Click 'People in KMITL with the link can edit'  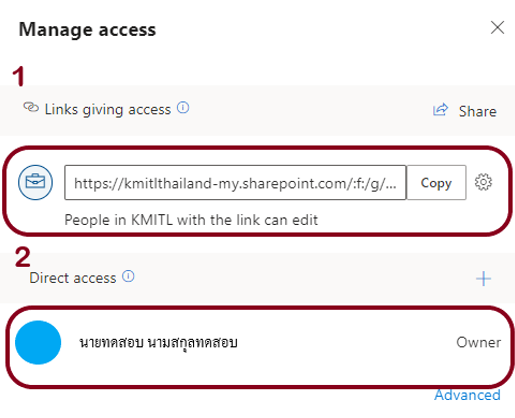click(191, 220)
